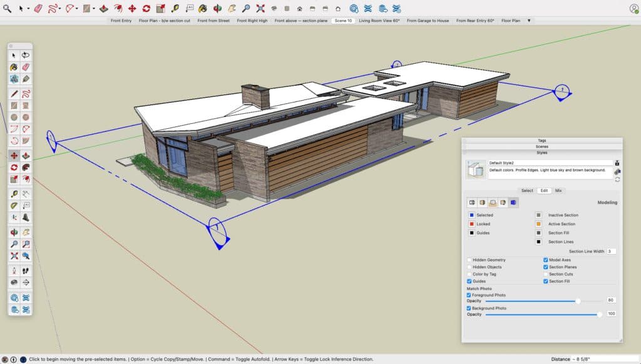Click the Modeling settings icon in the Styles panel

(x=513, y=202)
